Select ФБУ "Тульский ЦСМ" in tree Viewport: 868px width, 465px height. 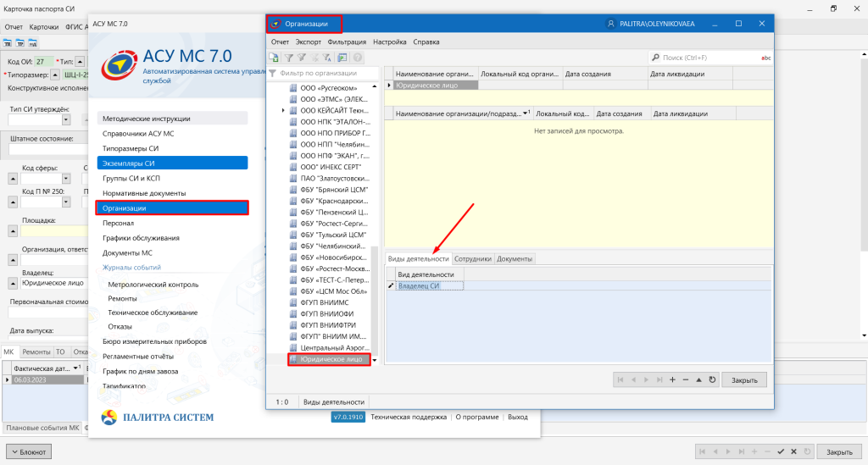pos(334,235)
